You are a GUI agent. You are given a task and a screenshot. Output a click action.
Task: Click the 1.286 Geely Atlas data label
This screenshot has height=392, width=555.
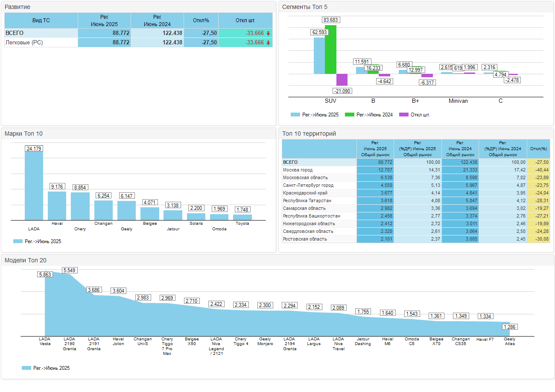point(510,327)
